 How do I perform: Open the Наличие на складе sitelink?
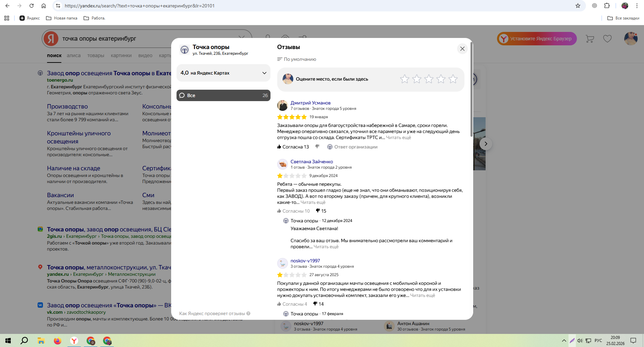pos(73,168)
